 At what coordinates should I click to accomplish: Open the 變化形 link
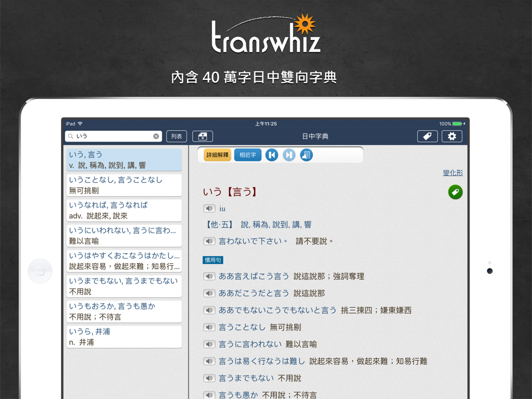(x=453, y=173)
